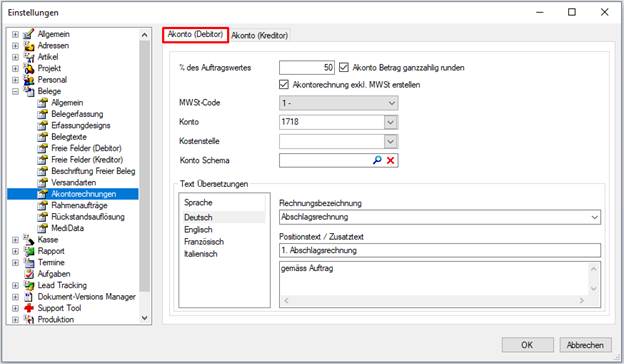Screen dimensions: 624x364
Task: Click the Rapport tree icon
Action: pos(29,251)
